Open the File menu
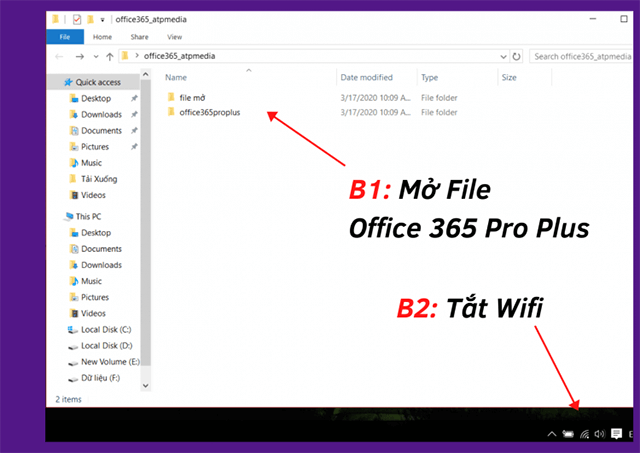640x453 pixels. click(64, 38)
